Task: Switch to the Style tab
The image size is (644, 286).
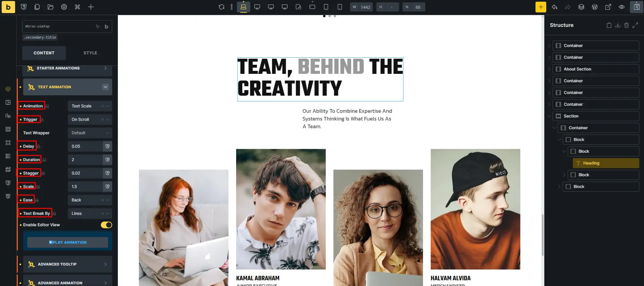Action: pyautogui.click(x=90, y=53)
